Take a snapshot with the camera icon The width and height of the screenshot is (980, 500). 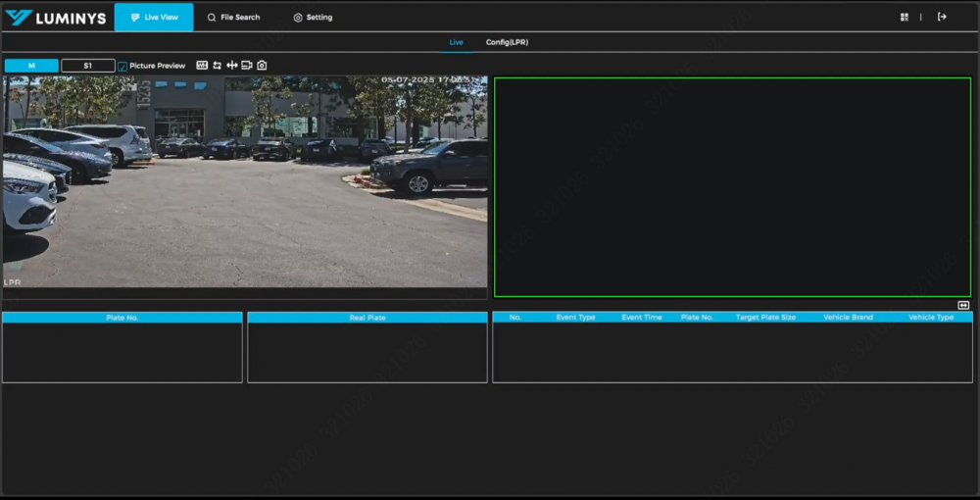262,66
